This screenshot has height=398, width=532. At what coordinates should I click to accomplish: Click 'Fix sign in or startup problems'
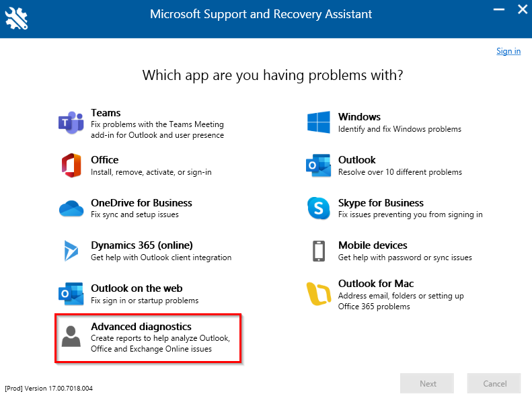(145, 301)
